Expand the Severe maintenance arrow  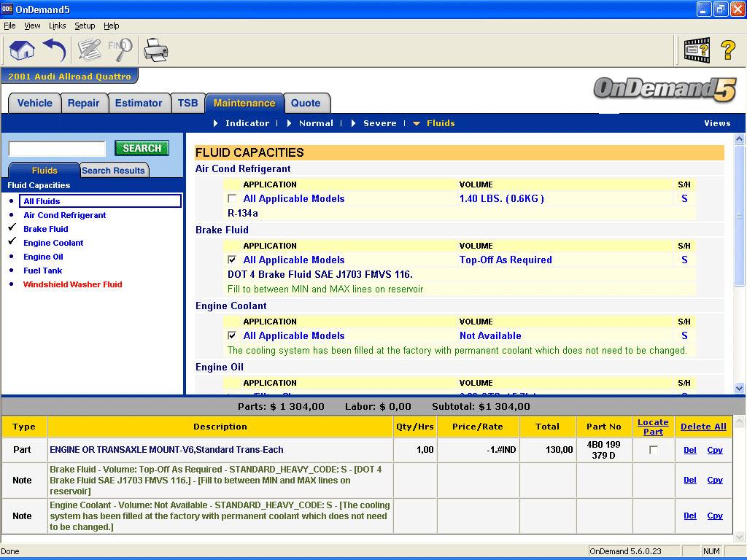(354, 123)
